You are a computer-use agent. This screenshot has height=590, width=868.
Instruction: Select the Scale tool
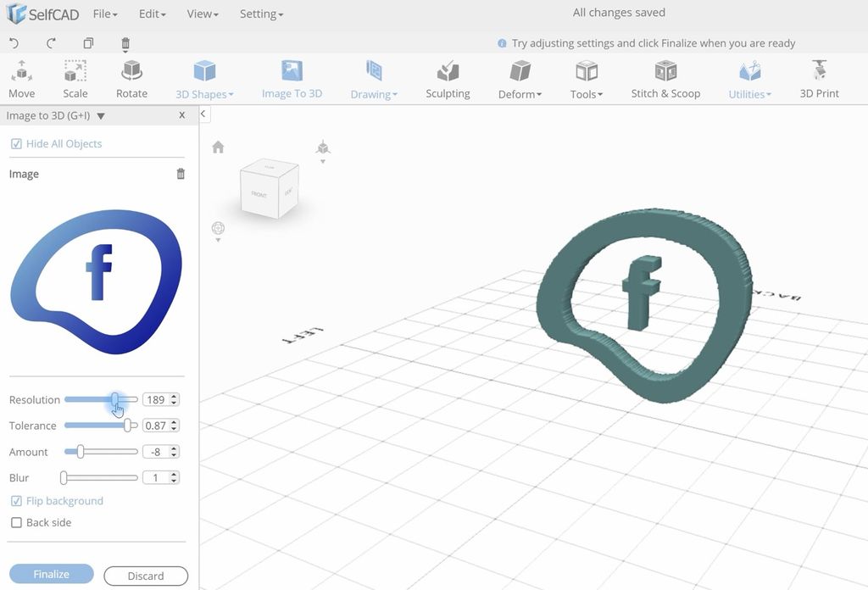[x=75, y=80]
